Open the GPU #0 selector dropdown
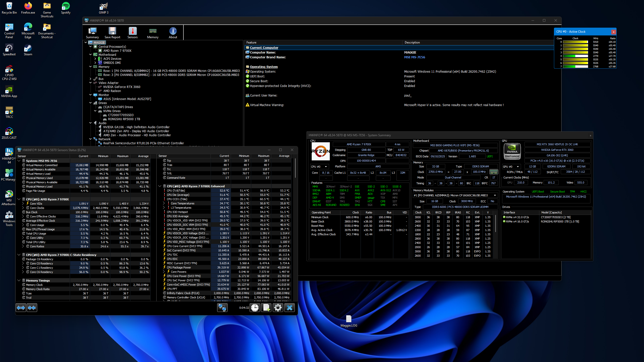This screenshot has width=644, height=362. click(x=511, y=167)
